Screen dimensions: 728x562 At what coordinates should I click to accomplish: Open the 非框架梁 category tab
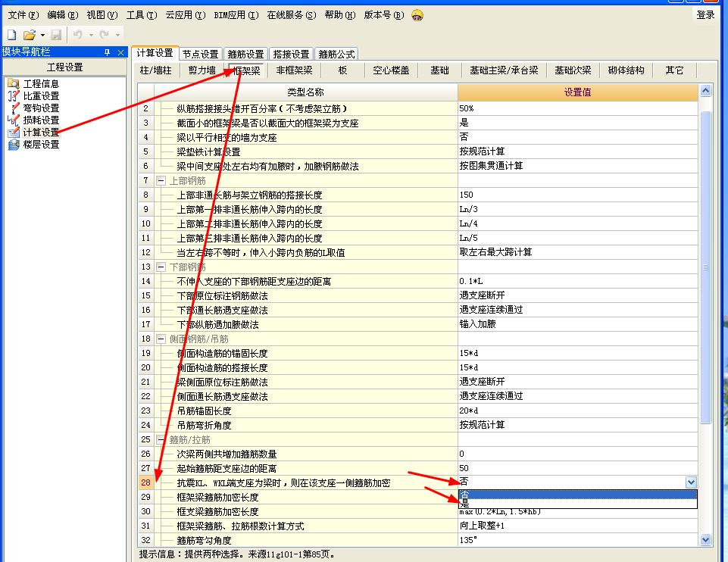tap(293, 70)
